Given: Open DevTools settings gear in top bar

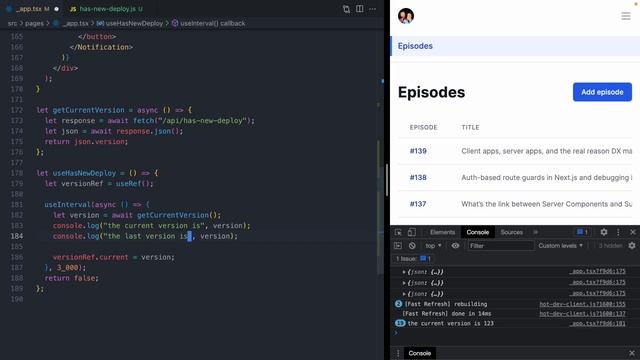Looking at the screenshot, I should click(x=604, y=232).
